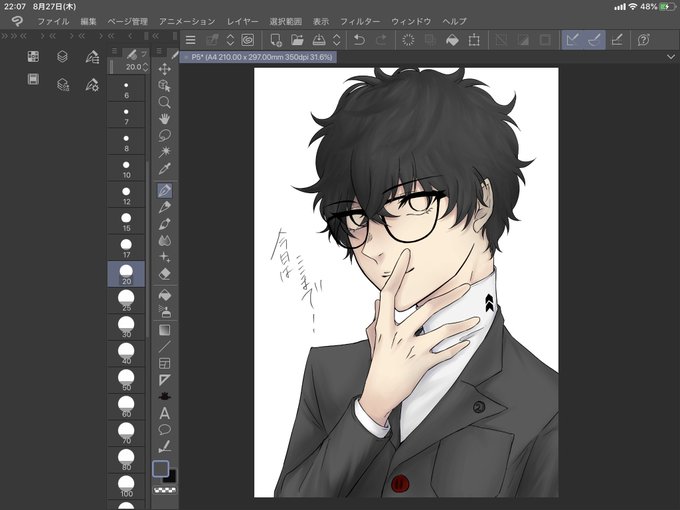Screen dimensions: 680x510
Task: Select the Ruler triangle tool
Action: tap(164, 380)
